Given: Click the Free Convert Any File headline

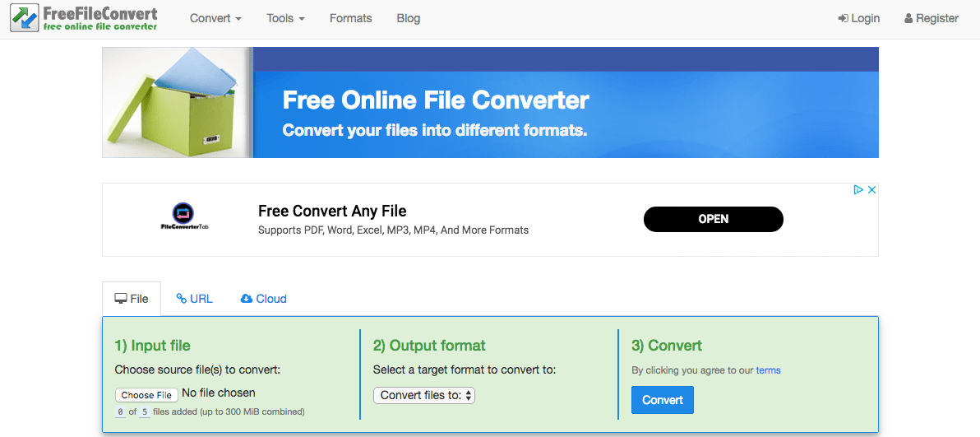Looking at the screenshot, I should (x=332, y=212).
